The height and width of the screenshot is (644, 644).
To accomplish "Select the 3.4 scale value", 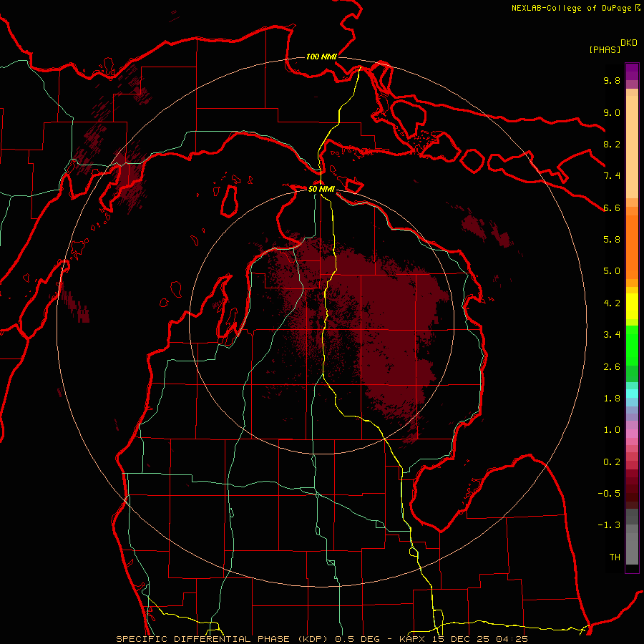I will pos(612,335).
